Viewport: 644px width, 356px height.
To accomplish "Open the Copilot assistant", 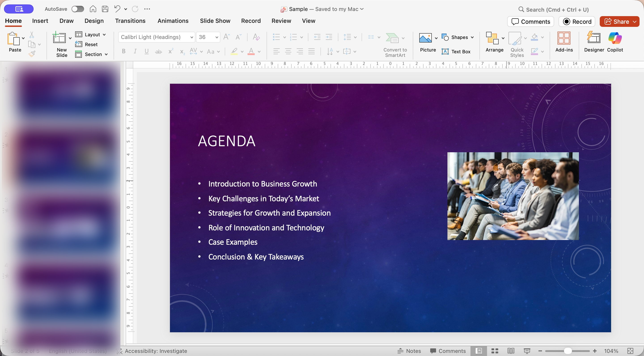I will pyautogui.click(x=615, y=39).
